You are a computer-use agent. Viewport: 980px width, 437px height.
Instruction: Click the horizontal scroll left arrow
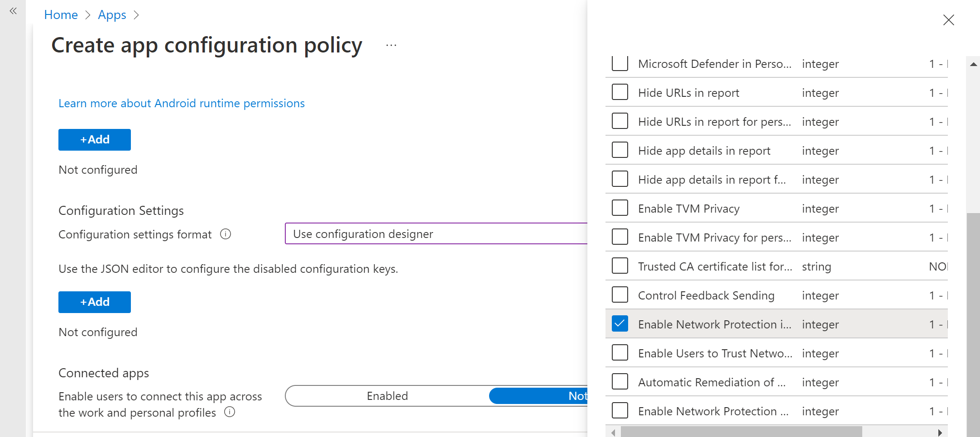[613, 432]
